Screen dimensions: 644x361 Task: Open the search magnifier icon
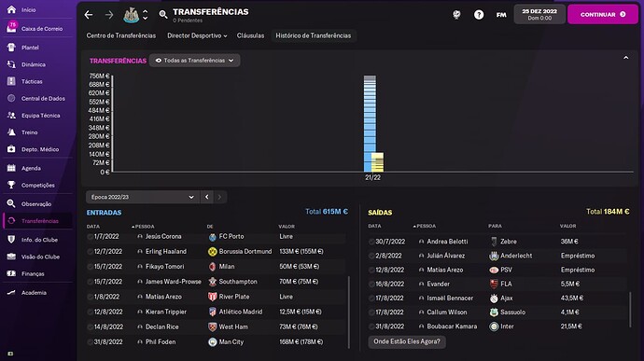163,15
